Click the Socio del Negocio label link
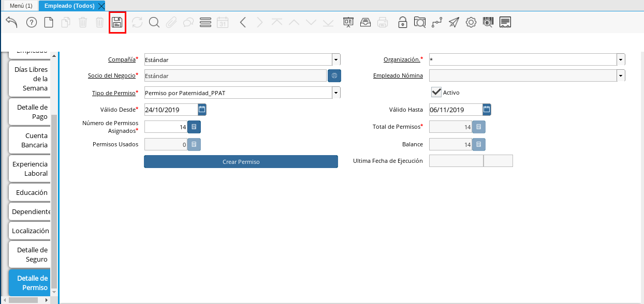Image resolution: width=644 pixels, height=304 pixels. coord(112,75)
